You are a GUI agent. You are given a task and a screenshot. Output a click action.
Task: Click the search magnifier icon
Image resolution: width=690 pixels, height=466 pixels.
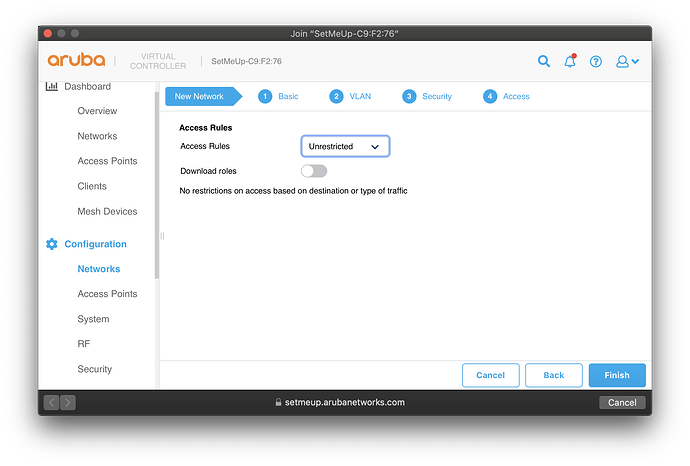click(x=544, y=62)
